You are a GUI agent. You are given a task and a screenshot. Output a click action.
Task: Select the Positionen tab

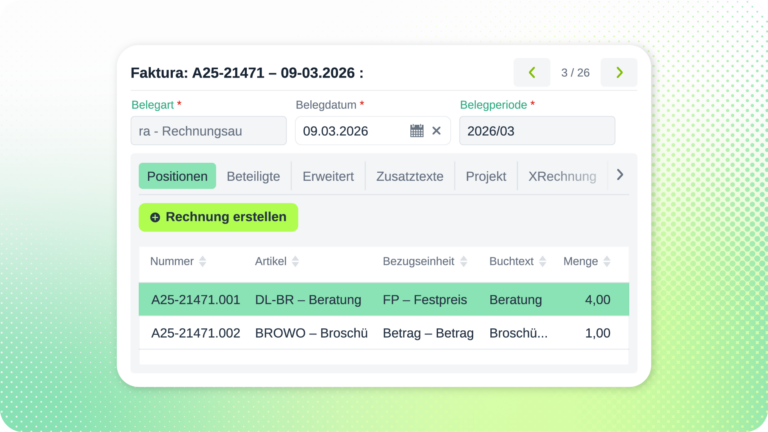tap(177, 176)
